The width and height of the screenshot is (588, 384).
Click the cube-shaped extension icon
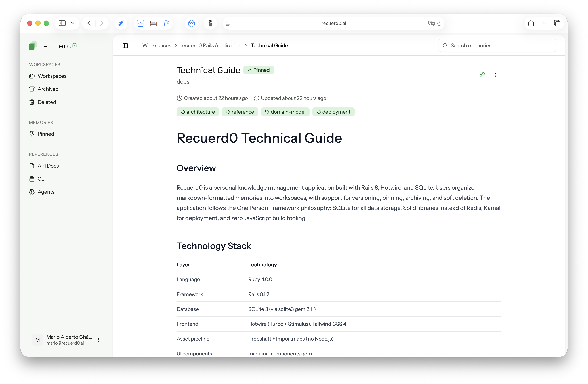(191, 23)
